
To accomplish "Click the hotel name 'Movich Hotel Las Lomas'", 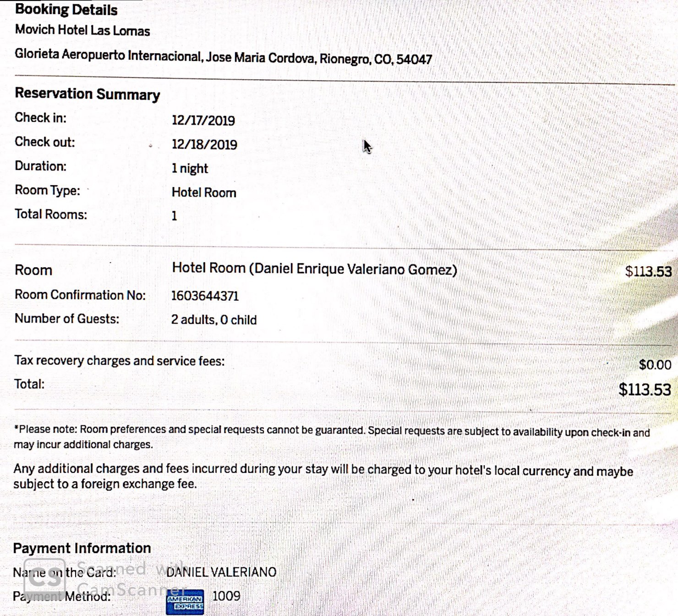I will pyautogui.click(x=82, y=30).
